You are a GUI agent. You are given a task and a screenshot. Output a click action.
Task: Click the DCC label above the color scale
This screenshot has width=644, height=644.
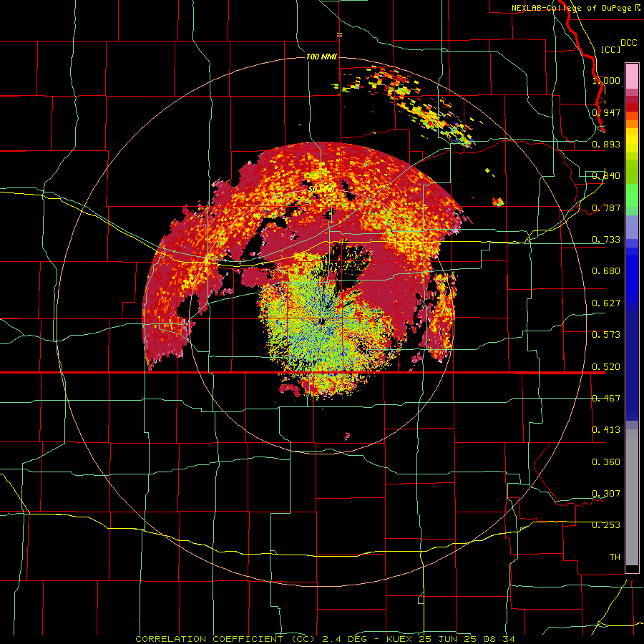pos(628,43)
